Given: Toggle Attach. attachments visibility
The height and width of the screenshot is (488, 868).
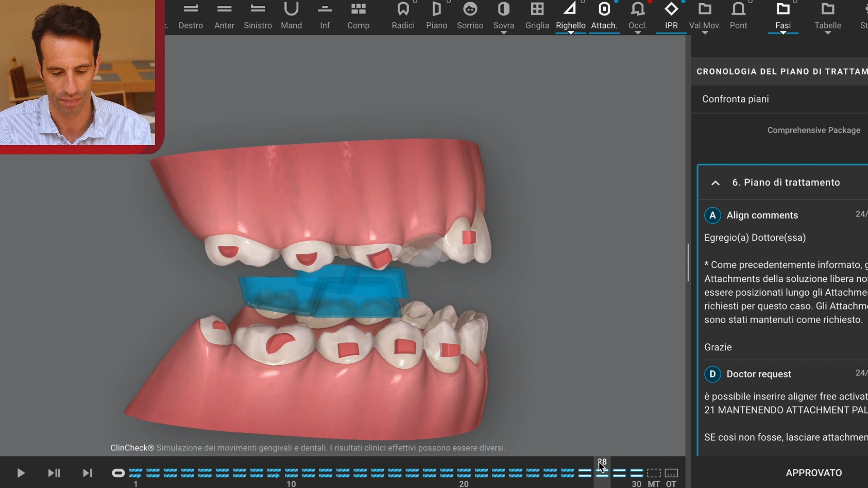Looking at the screenshot, I should (x=604, y=16).
